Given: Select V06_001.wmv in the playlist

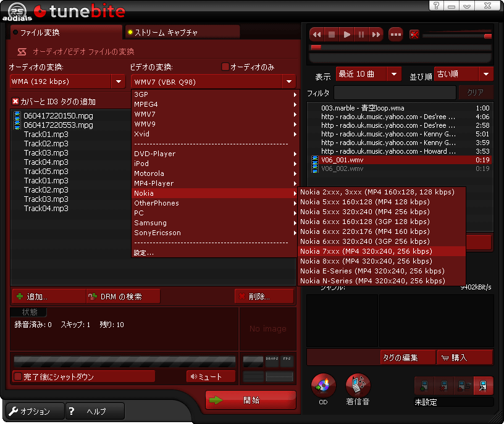Looking at the screenshot, I should 400,160.
